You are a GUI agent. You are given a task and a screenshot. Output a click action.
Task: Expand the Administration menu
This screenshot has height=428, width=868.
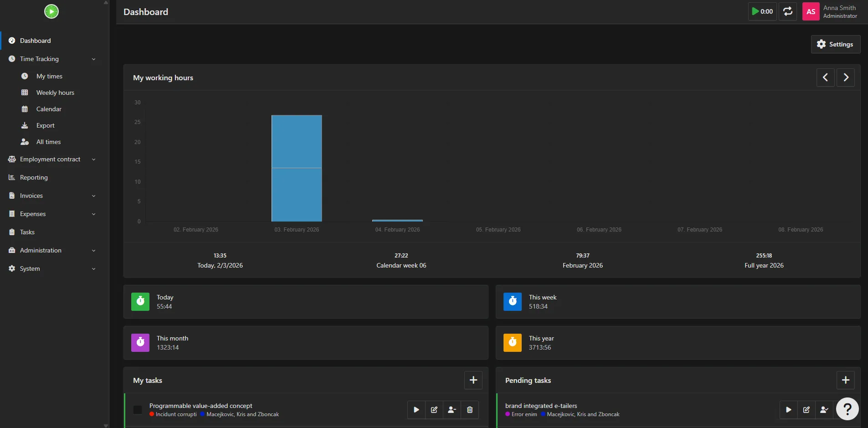coord(41,250)
